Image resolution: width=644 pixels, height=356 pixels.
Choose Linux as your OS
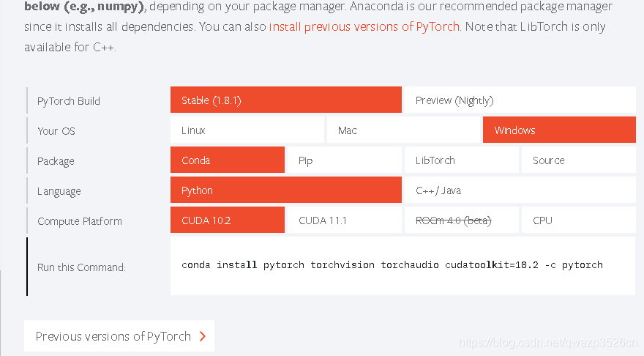point(247,130)
